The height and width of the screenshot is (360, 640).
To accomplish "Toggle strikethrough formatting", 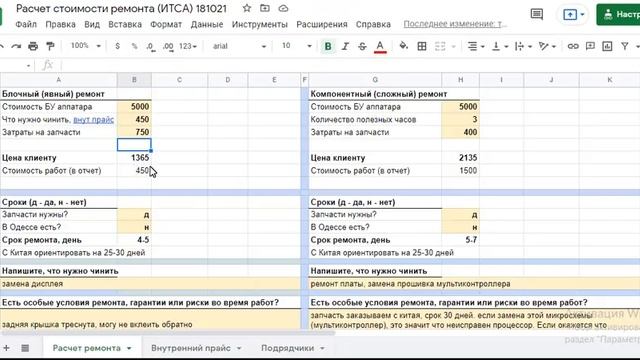I will click(362, 46).
